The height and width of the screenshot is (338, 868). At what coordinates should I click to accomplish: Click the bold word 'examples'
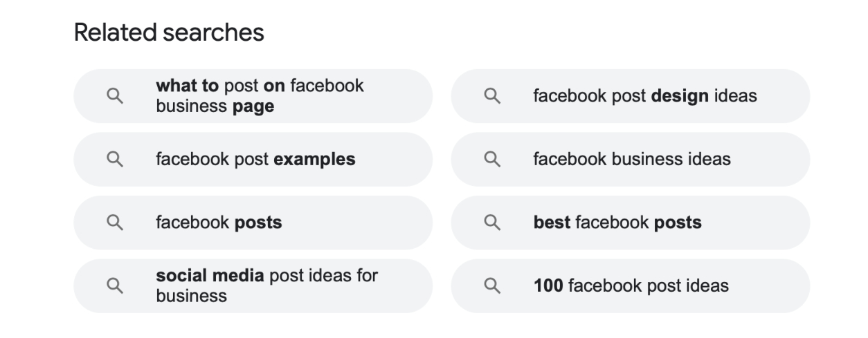click(315, 160)
